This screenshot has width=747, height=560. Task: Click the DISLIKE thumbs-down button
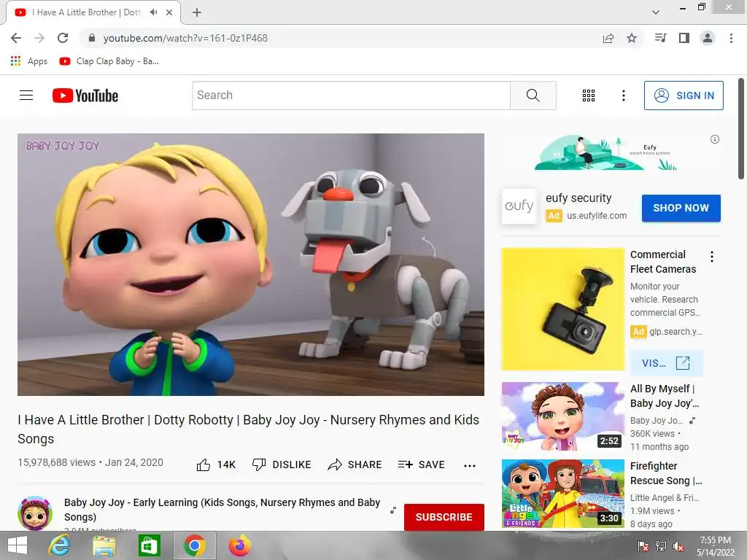point(281,464)
